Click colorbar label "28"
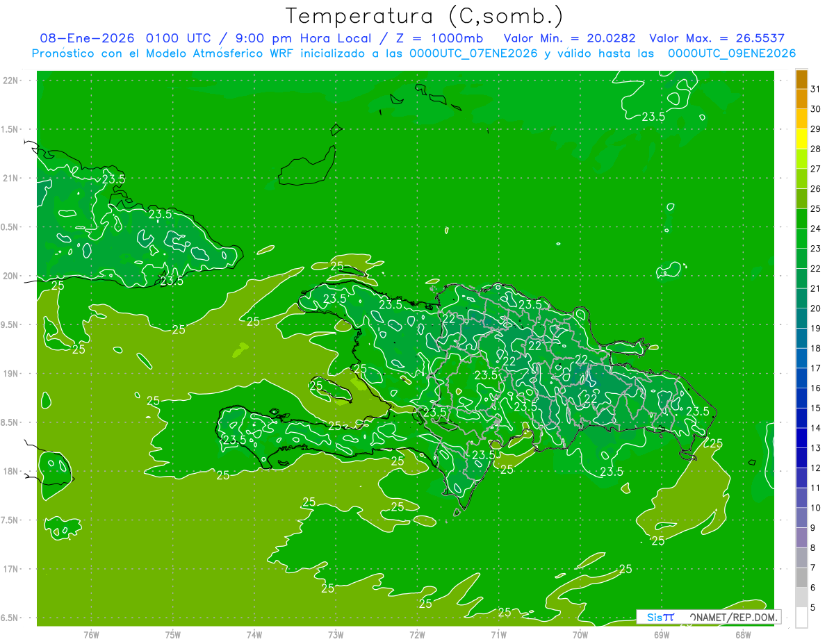This screenshot has width=834, height=644. click(x=816, y=149)
